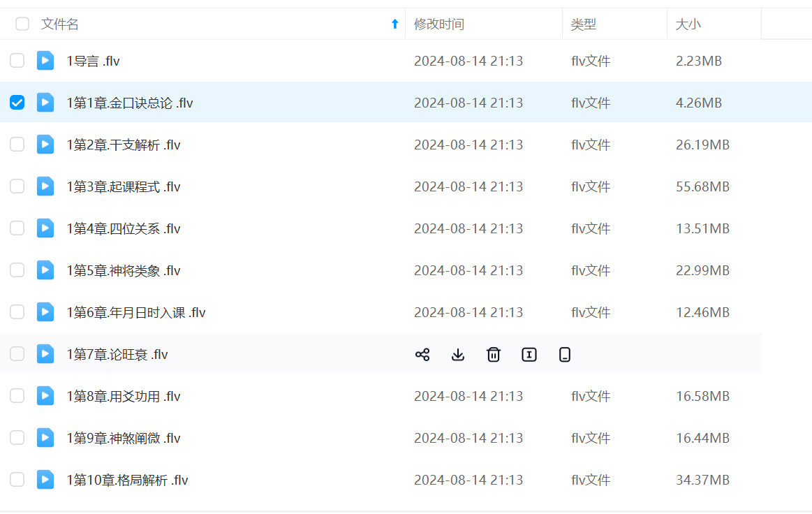Click the 1第8章.用爻功用 file name
The image size is (812, 514).
124,396
